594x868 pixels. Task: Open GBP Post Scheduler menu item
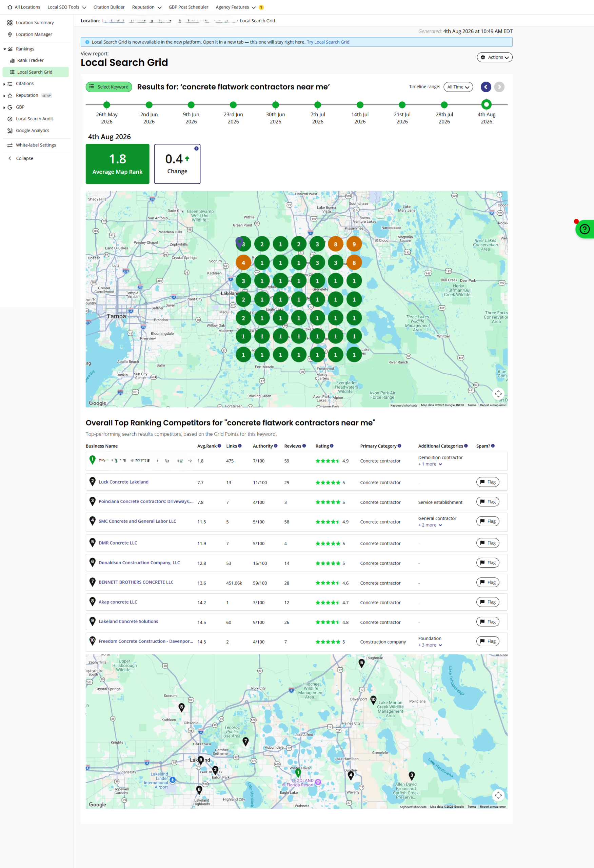tap(188, 7)
